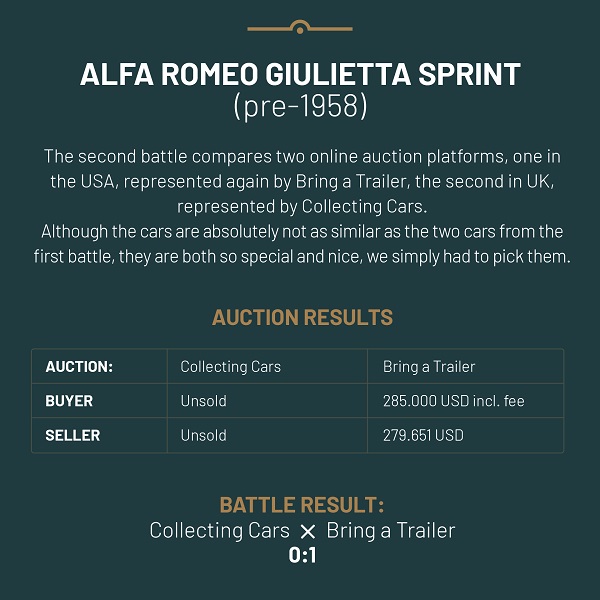Select the BUYER row label
Image resolution: width=600 pixels, height=600 pixels.
[69, 401]
